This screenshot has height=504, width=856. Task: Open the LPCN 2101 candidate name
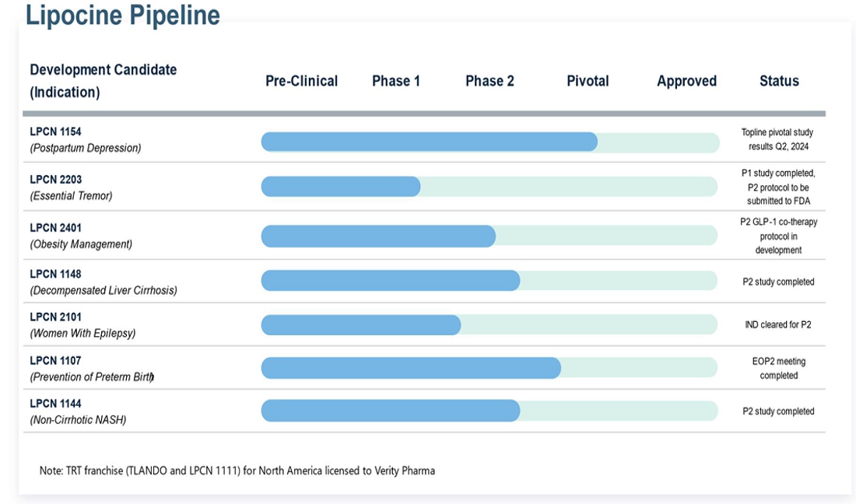55,317
